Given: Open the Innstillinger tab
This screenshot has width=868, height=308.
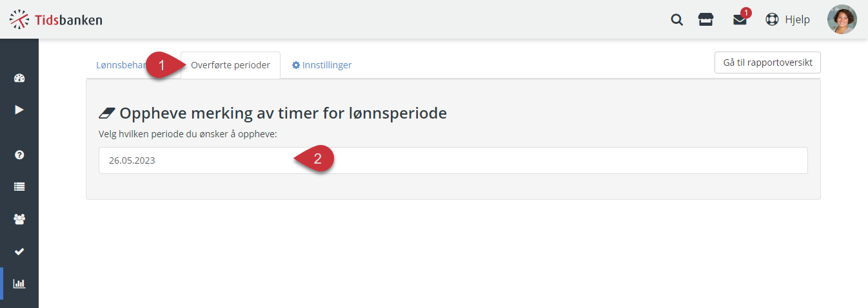Looking at the screenshot, I should (x=322, y=65).
